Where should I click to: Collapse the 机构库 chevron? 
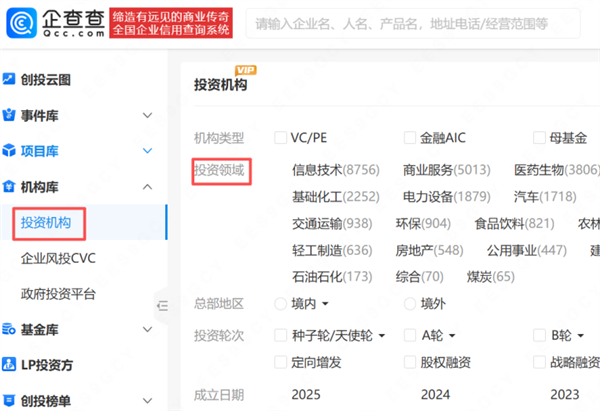click(147, 187)
